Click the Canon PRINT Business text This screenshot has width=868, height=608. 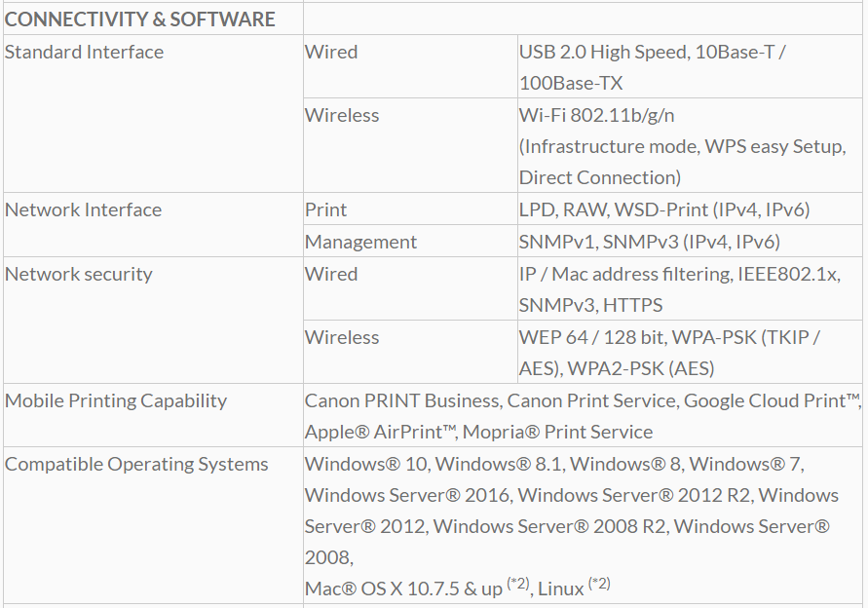coord(403,400)
